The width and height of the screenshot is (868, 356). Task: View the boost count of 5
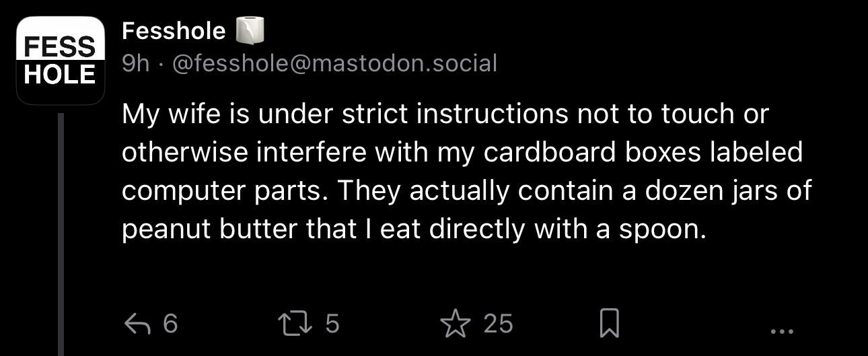point(332,324)
